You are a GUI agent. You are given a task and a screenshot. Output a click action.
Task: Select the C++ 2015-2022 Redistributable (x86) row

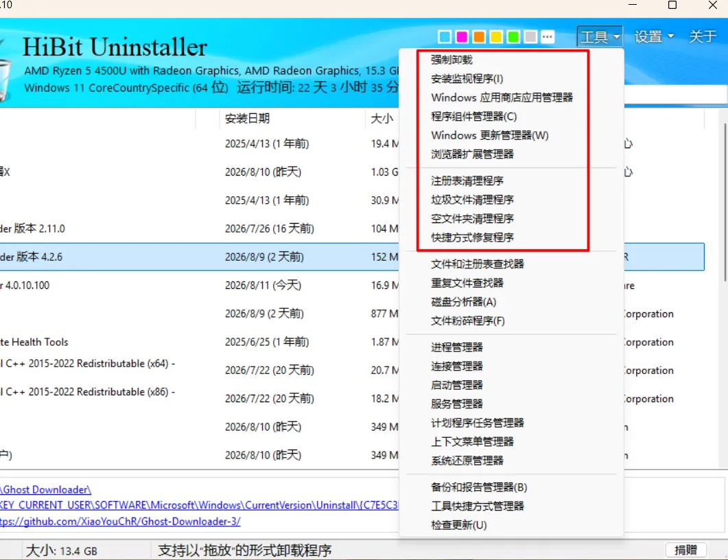point(200,399)
